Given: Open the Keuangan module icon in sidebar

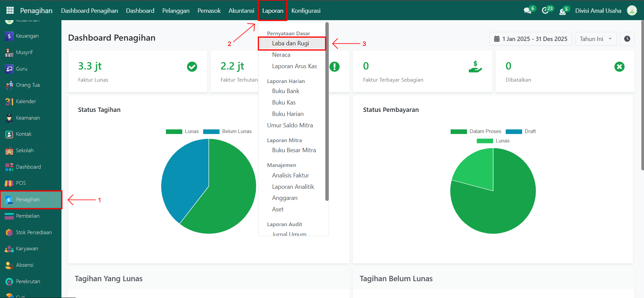Looking at the screenshot, I should tap(9, 36).
